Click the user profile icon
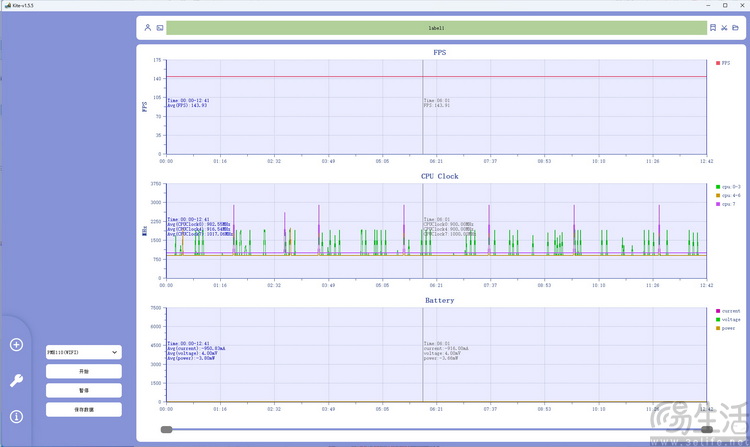The image size is (750, 447). pos(148,28)
